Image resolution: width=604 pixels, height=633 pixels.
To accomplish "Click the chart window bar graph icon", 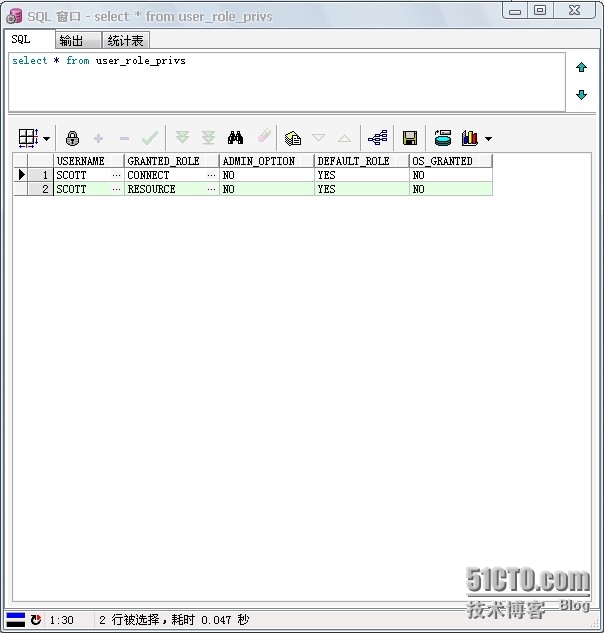I will [x=470, y=138].
